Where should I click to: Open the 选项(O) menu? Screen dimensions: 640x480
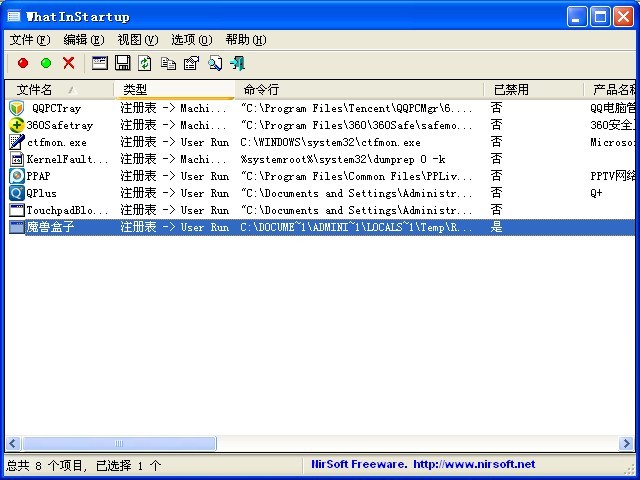click(x=191, y=40)
